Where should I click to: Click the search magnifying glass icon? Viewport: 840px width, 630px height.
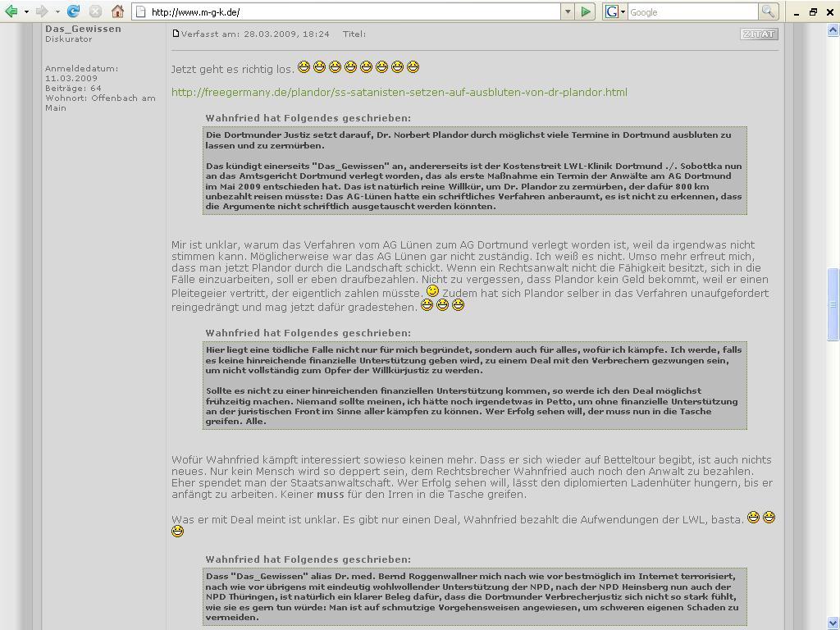pos(769,11)
